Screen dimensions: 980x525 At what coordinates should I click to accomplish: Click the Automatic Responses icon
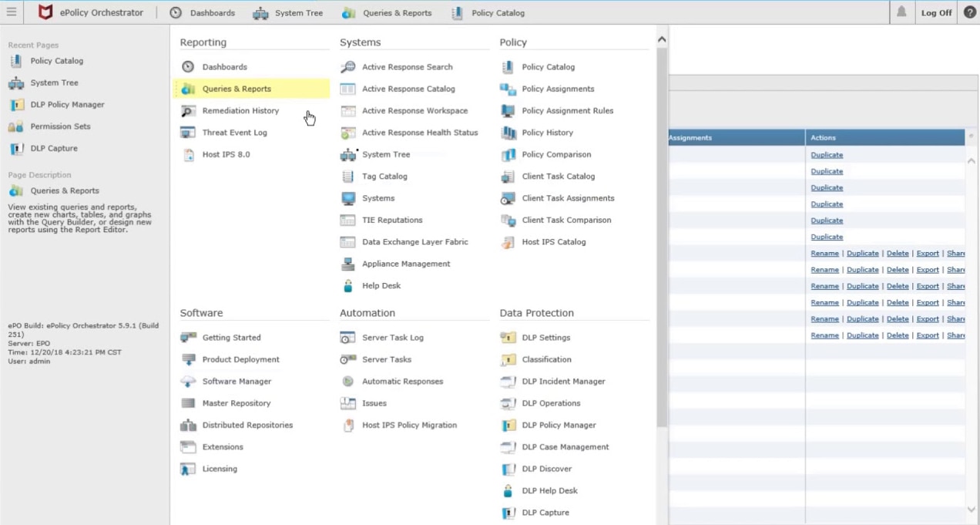pos(347,381)
